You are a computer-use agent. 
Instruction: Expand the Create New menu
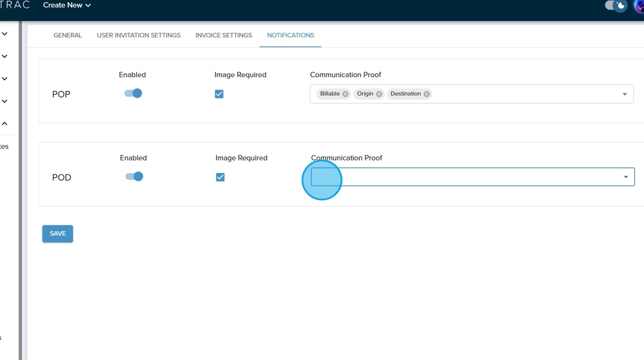pos(67,5)
